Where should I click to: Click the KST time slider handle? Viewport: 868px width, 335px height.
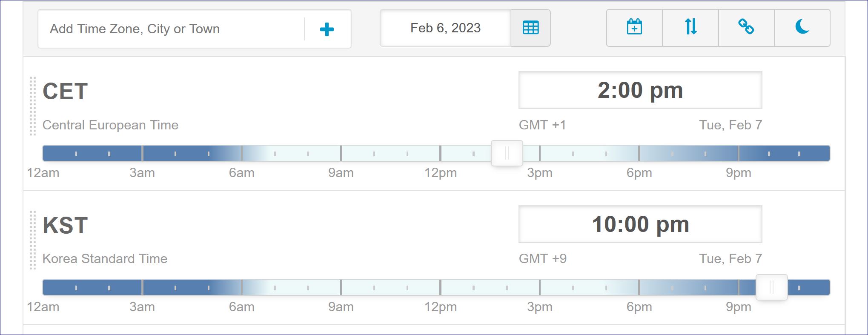click(771, 287)
